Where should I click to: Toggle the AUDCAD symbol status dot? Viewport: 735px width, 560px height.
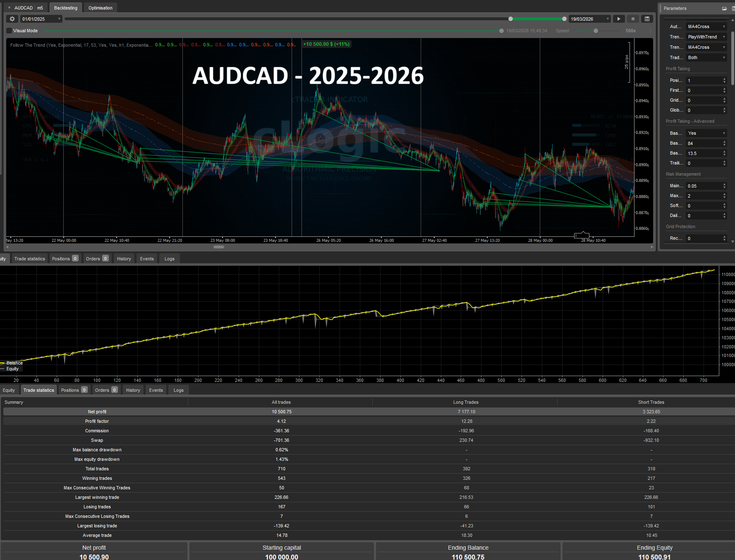point(9,7)
